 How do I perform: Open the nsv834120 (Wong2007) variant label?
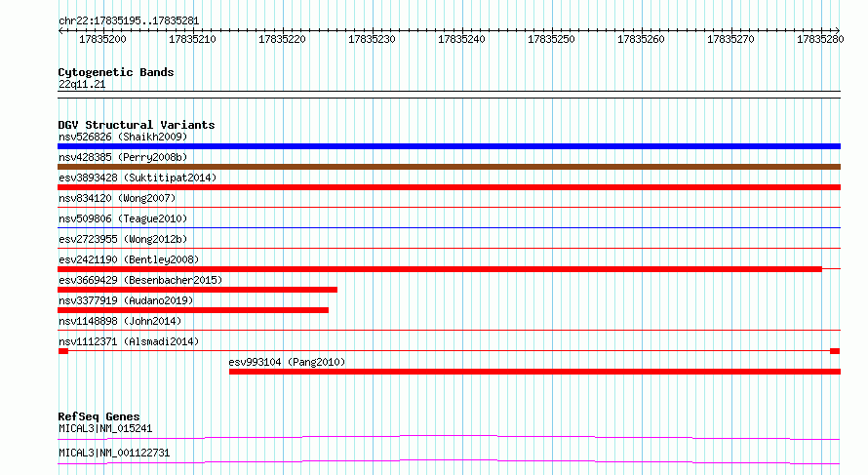click(x=117, y=198)
